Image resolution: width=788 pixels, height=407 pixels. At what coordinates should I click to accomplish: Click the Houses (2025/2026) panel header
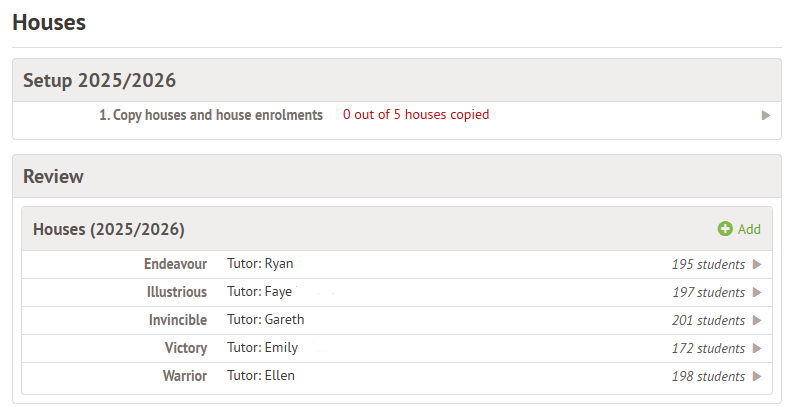[109, 229]
